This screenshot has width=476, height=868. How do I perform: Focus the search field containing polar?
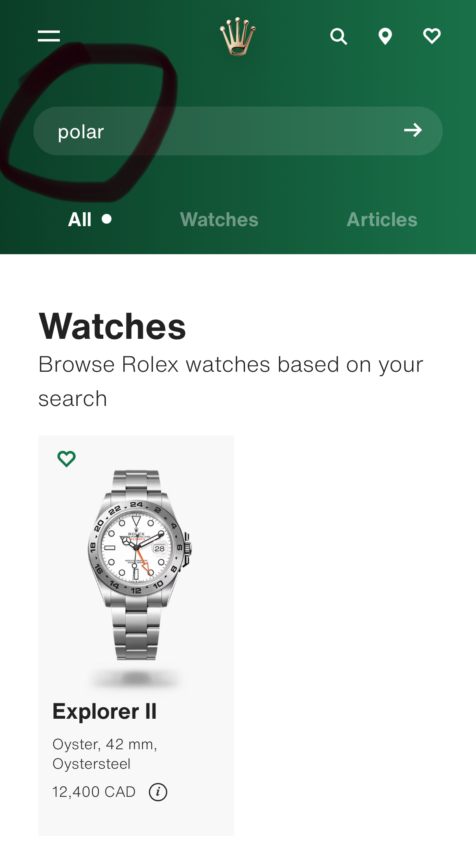coord(238,131)
